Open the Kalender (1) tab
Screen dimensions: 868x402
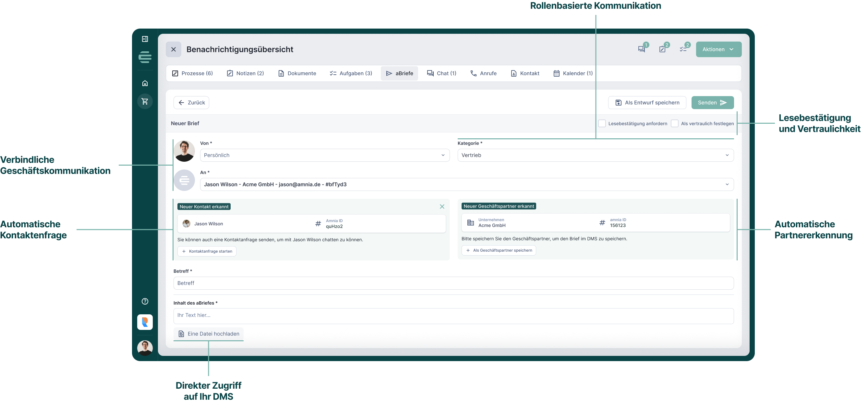[573, 73]
